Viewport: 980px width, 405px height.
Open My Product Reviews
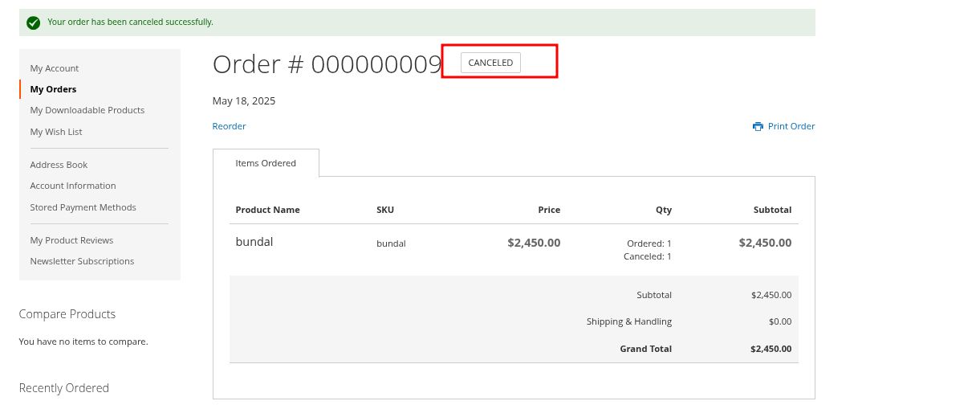(x=71, y=240)
